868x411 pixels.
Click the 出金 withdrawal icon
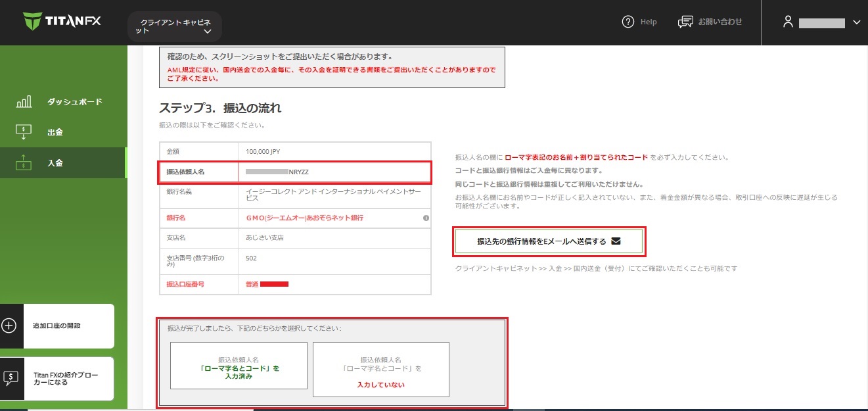click(24, 132)
